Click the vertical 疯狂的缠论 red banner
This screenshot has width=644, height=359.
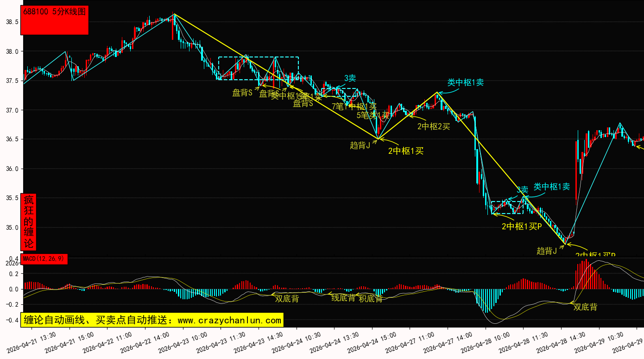tap(29, 222)
